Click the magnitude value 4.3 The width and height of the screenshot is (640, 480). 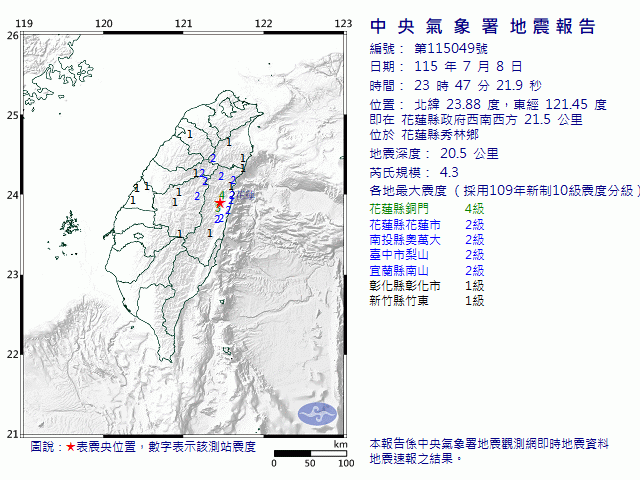[x=449, y=172]
